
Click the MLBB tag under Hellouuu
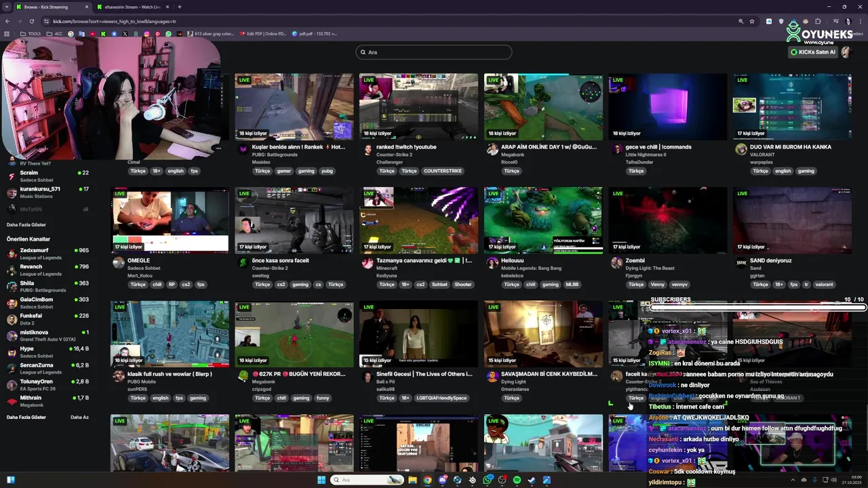(572, 285)
